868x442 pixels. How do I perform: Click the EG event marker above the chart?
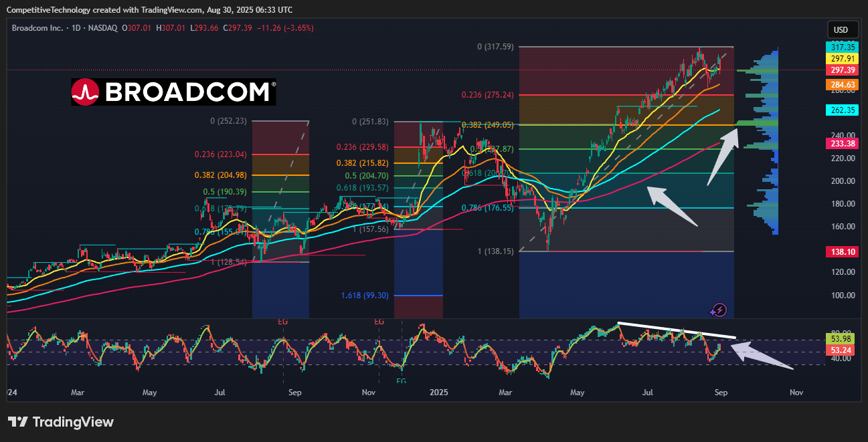click(x=284, y=322)
